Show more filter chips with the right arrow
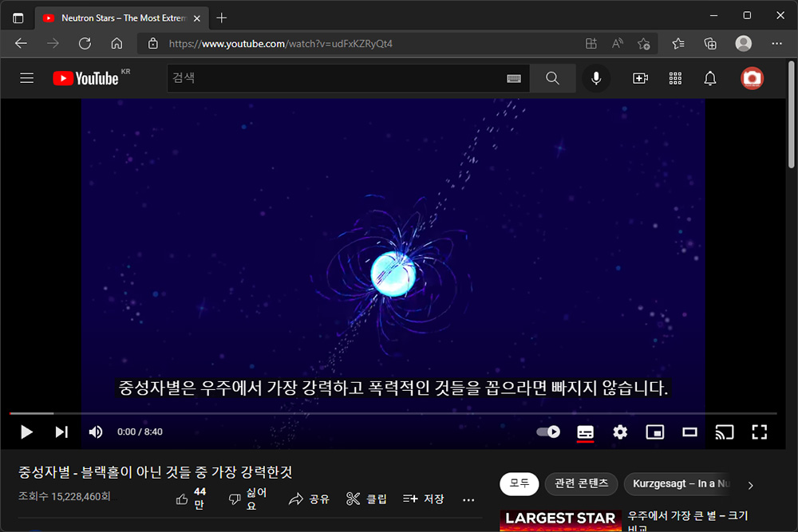Viewport: 798px width, 532px height. [751, 485]
